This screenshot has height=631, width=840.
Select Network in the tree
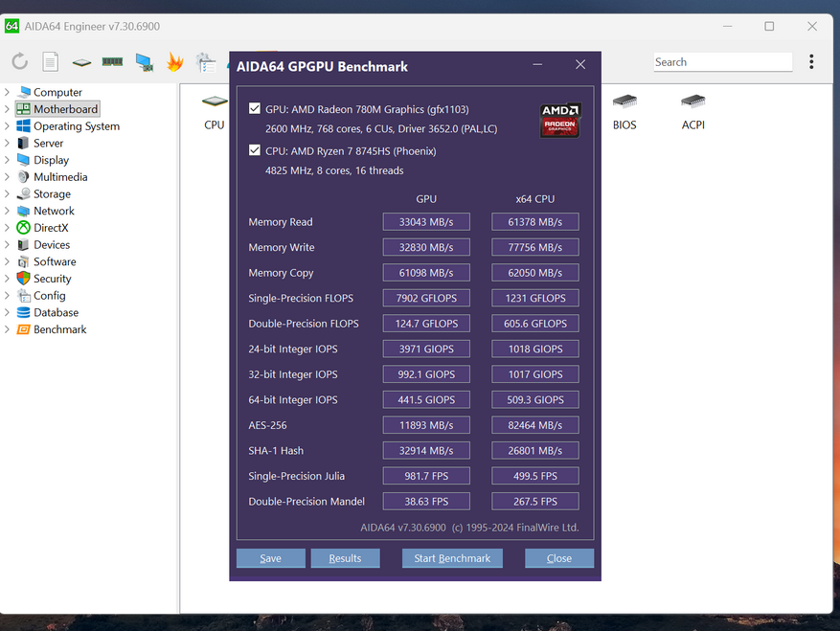(x=54, y=211)
